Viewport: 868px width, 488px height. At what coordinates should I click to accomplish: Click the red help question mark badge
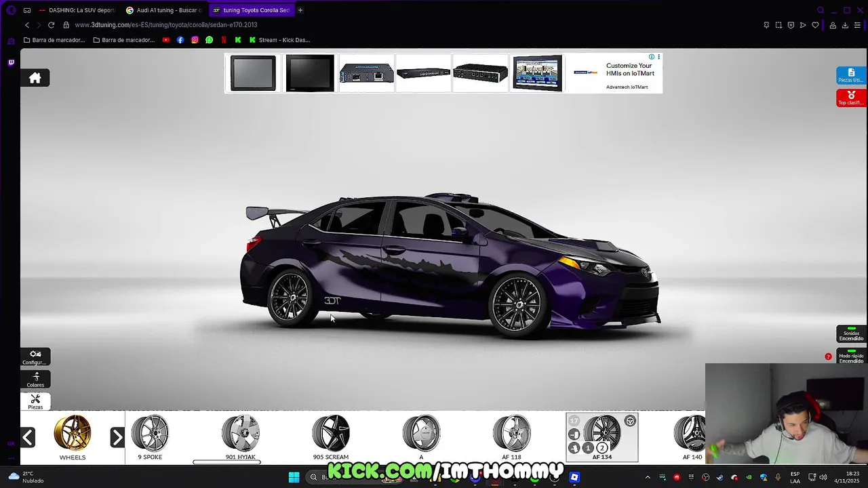(828, 357)
